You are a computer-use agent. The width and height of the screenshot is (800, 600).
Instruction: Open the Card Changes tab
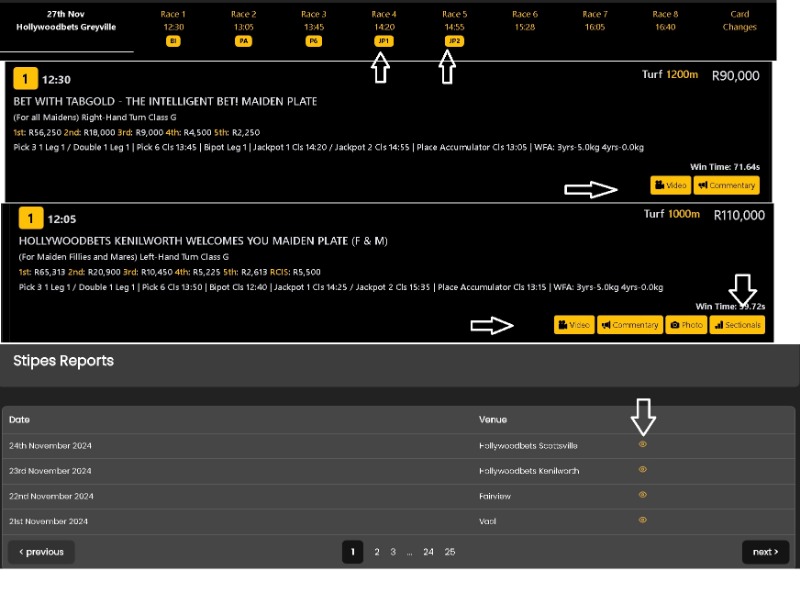[x=739, y=21]
